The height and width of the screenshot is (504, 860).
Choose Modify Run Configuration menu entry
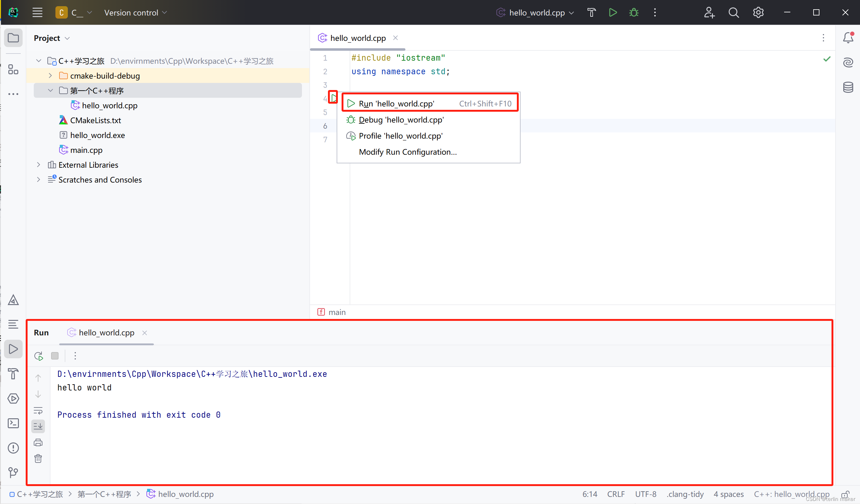(x=408, y=152)
